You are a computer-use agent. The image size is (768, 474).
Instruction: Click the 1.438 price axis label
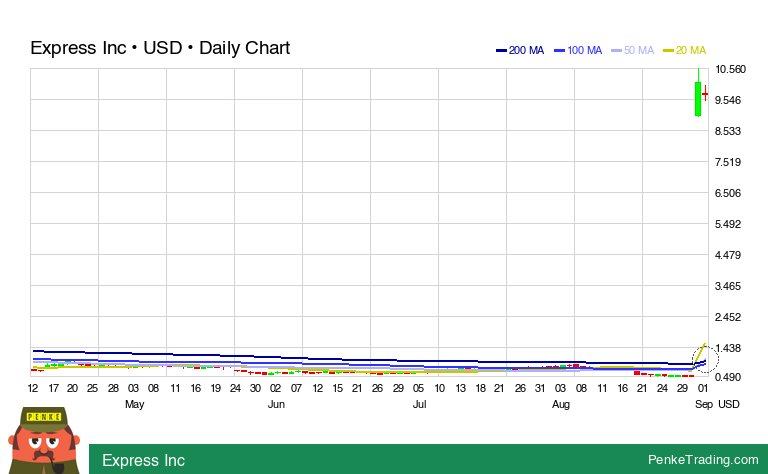[x=728, y=348]
